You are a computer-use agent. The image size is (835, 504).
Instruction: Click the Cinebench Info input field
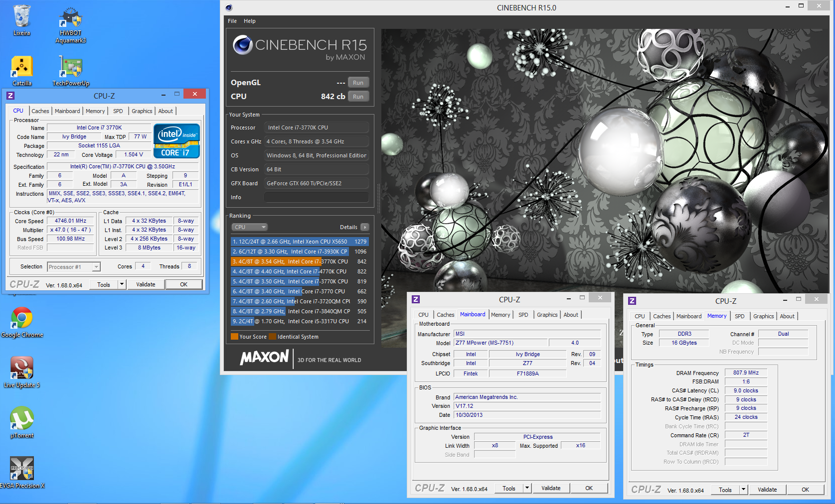317,197
